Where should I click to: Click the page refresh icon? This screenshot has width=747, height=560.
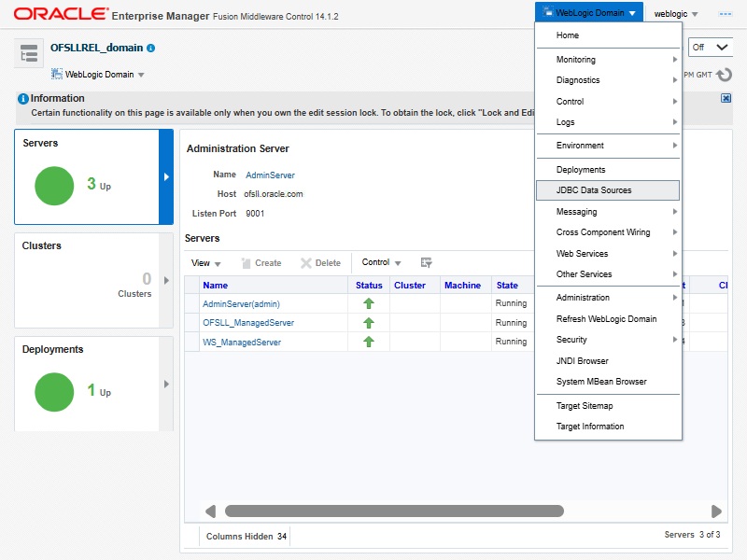click(x=724, y=75)
